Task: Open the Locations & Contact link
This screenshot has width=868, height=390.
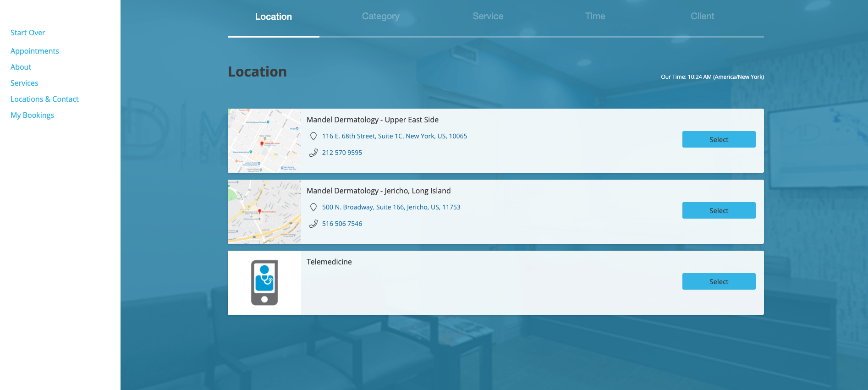Action: 44,99
